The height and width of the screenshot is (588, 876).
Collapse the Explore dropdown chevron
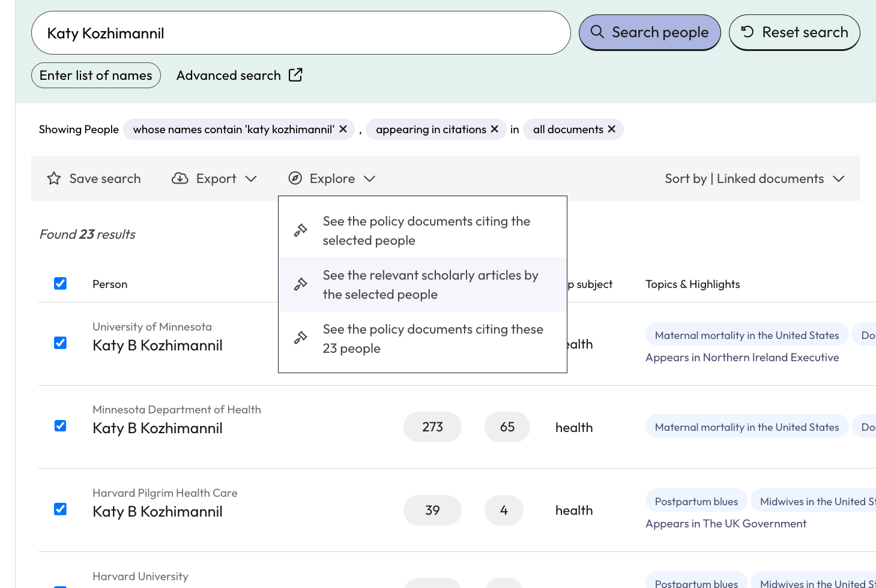(x=370, y=179)
